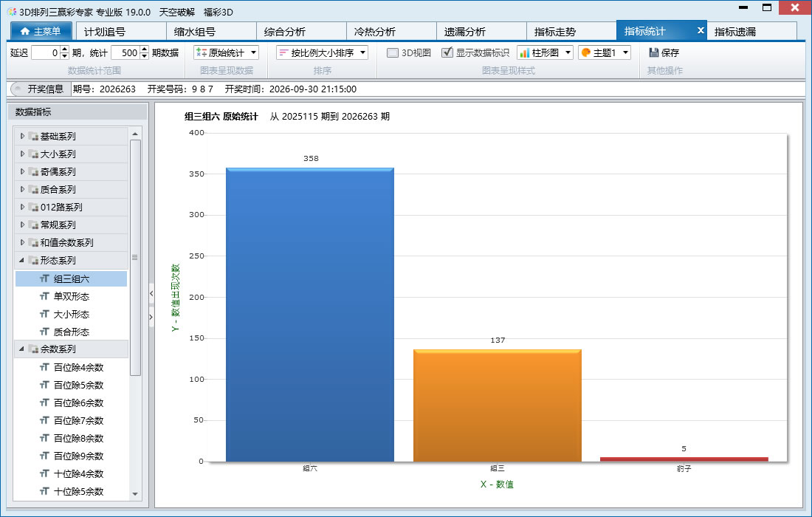Open the 遗漏分析 tab
This screenshot has width=812, height=517.
(x=481, y=32)
